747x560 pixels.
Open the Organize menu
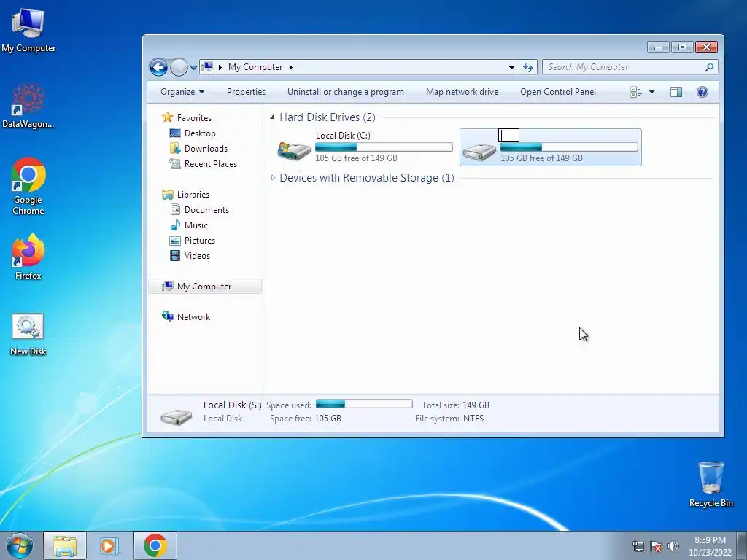pos(182,92)
